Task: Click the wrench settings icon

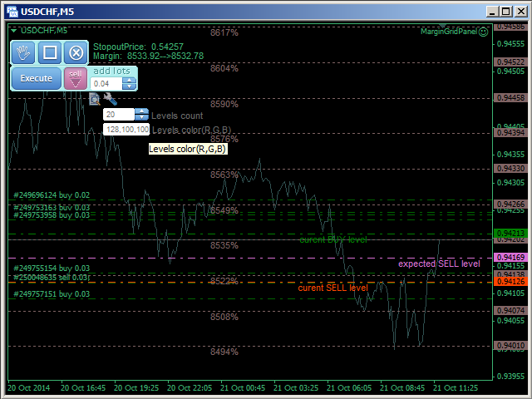Action: coord(110,99)
